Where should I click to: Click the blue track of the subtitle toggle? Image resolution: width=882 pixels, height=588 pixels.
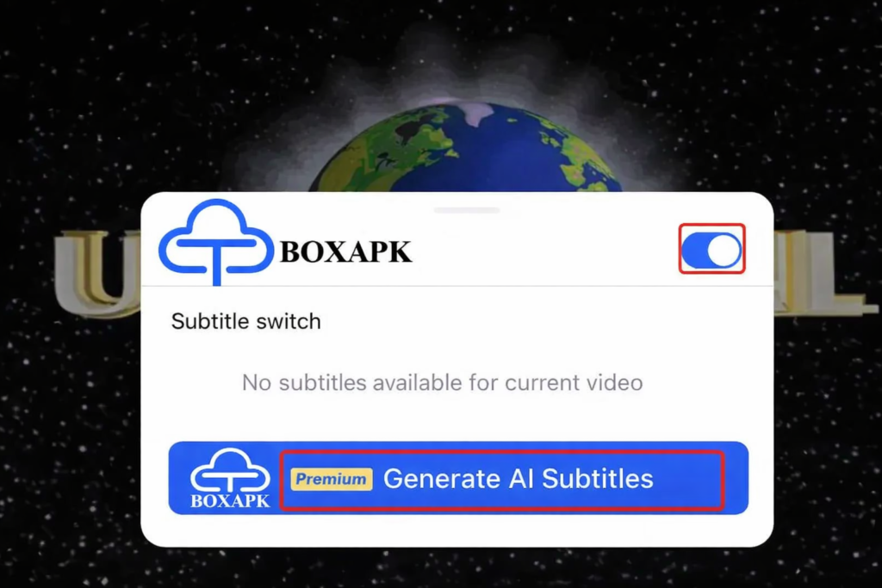(x=694, y=251)
